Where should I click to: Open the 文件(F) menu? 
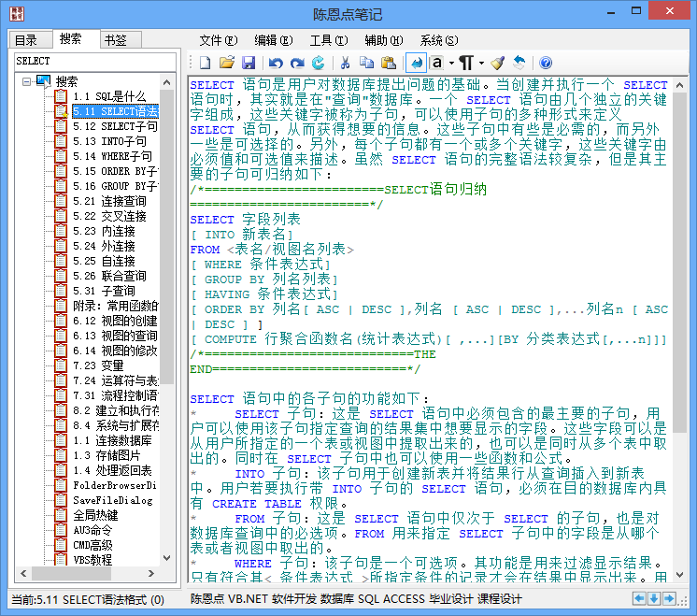click(x=219, y=40)
